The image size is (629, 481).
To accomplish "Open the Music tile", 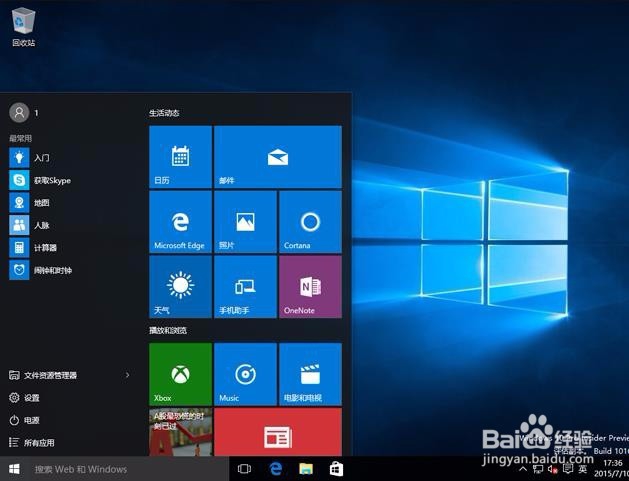I will (245, 374).
